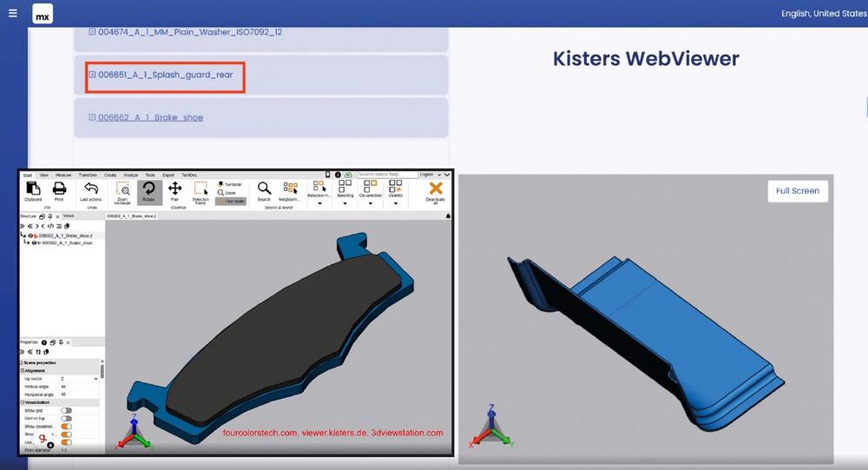Click the sort arrows icon in the Properties toolbar
This screenshot has height=470, width=868.
point(38,352)
